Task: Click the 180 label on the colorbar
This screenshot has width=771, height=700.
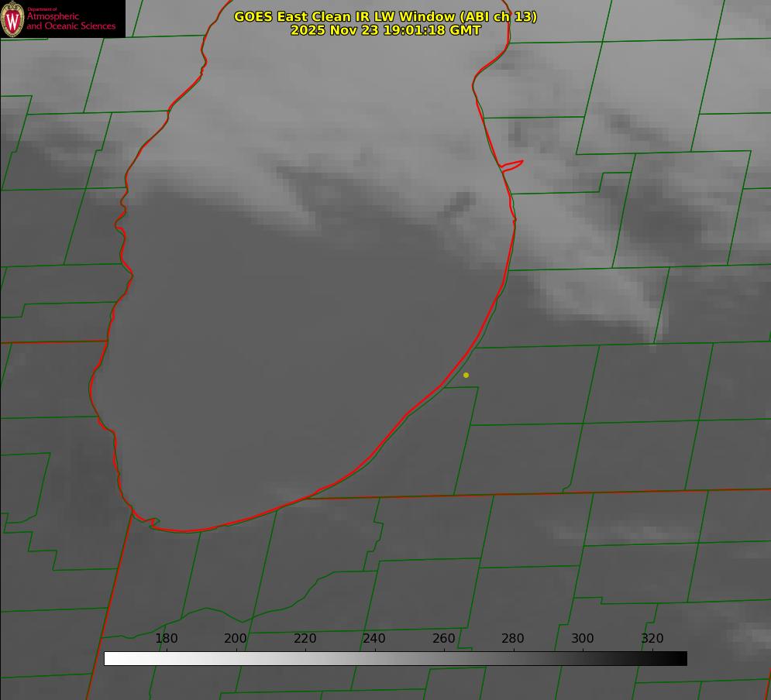Action: pyautogui.click(x=167, y=638)
